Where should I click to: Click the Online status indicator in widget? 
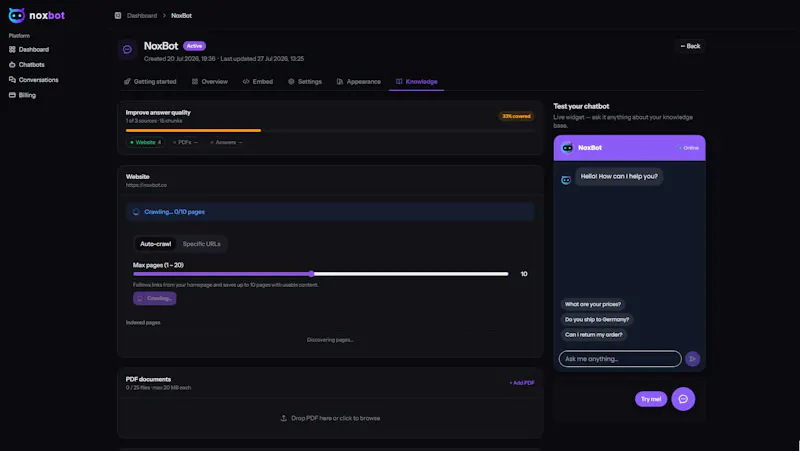pyautogui.click(x=689, y=148)
